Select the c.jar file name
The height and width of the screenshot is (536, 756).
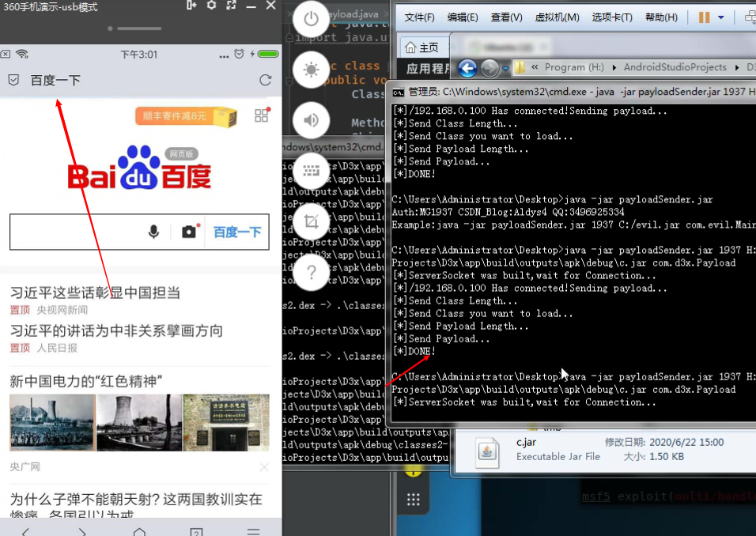[x=526, y=442]
